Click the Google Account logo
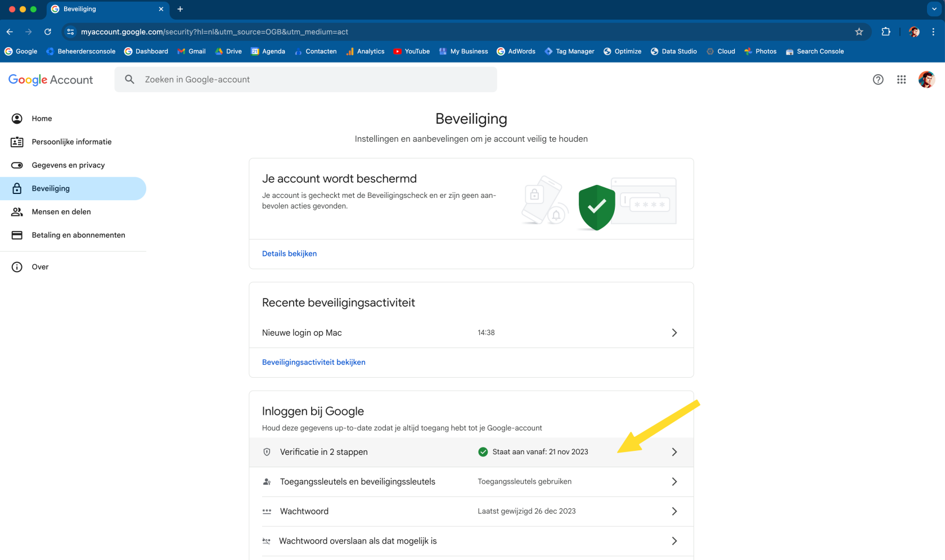This screenshot has width=945, height=560. (51, 80)
